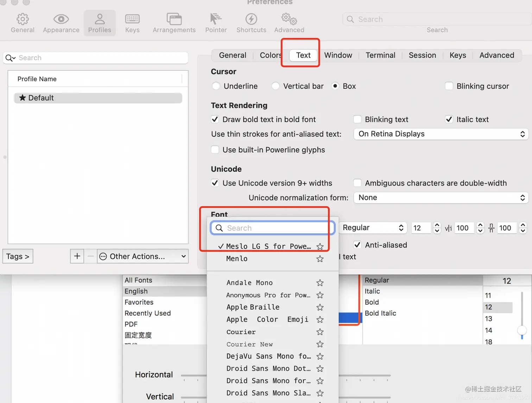532x403 pixels.
Task: Enable Blinking cursor checkbox
Action: [x=449, y=86]
